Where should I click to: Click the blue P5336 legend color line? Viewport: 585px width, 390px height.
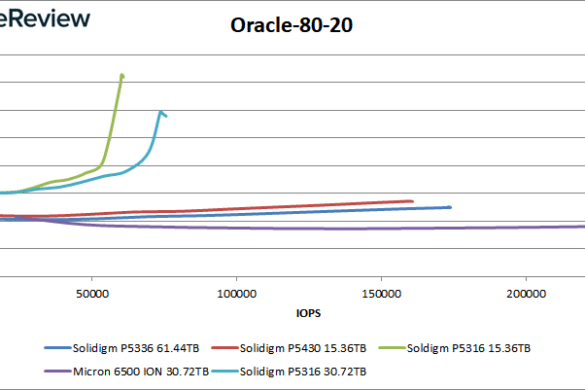point(58,348)
